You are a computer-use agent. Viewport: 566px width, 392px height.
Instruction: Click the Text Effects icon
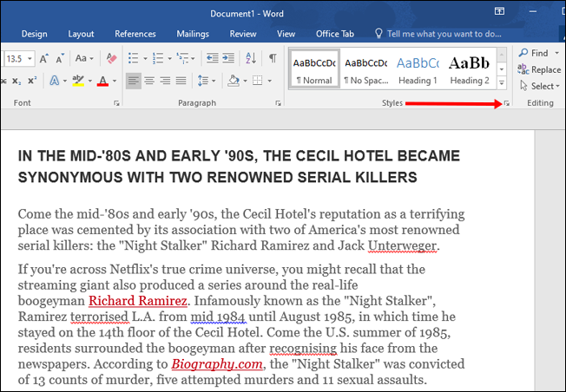pyautogui.click(x=55, y=81)
